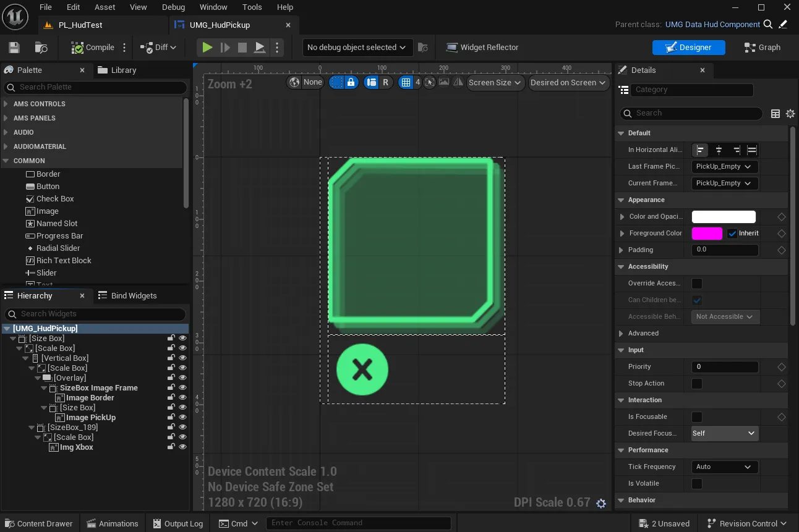799x532 pixels.
Task: Open the Screen Size dropdown
Action: (x=495, y=82)
